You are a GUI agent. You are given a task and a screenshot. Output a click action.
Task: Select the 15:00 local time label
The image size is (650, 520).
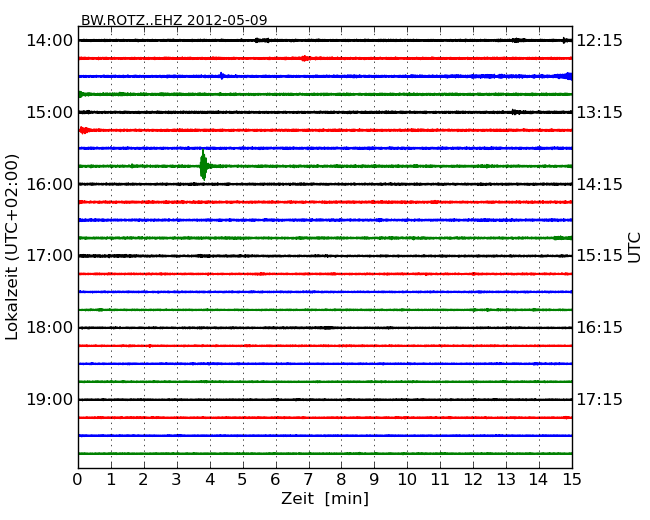49,112
